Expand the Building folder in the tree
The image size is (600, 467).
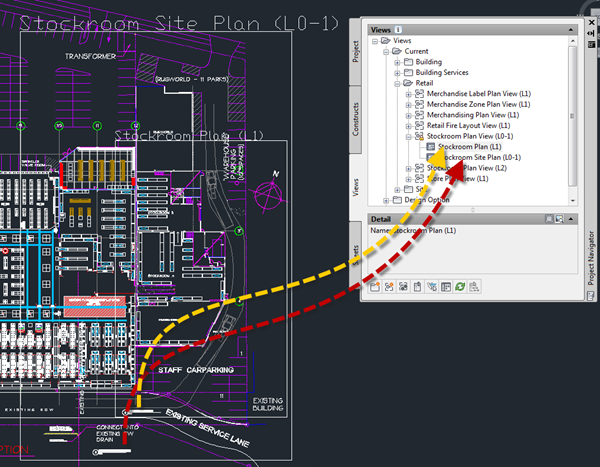click(397, 62)
